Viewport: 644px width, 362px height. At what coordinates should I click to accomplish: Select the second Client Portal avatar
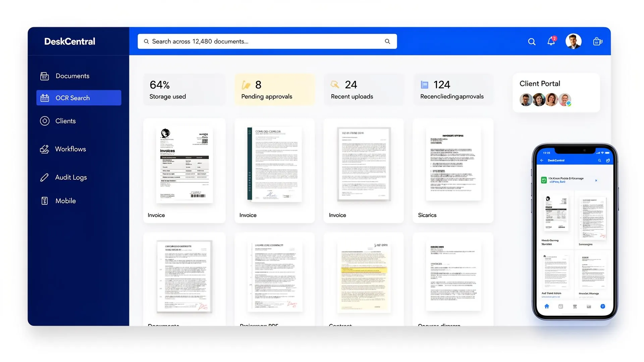point(539,100)
